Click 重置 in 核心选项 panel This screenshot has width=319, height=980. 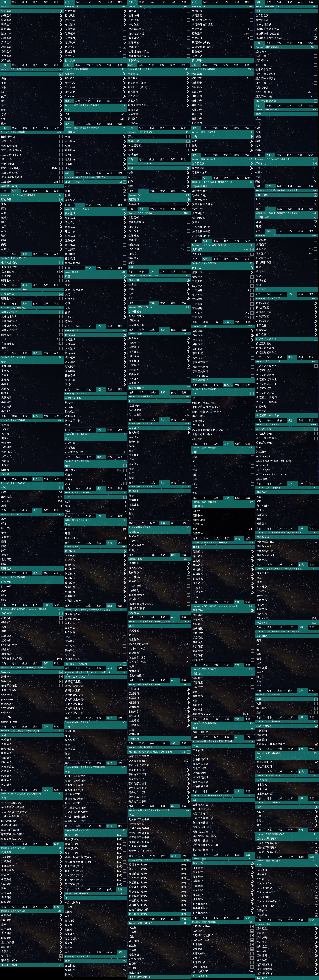pos(287,11)
